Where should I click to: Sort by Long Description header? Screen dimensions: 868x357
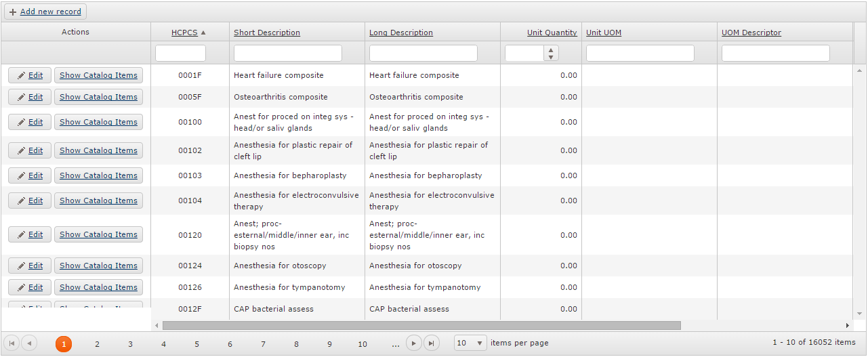[401, 33]
